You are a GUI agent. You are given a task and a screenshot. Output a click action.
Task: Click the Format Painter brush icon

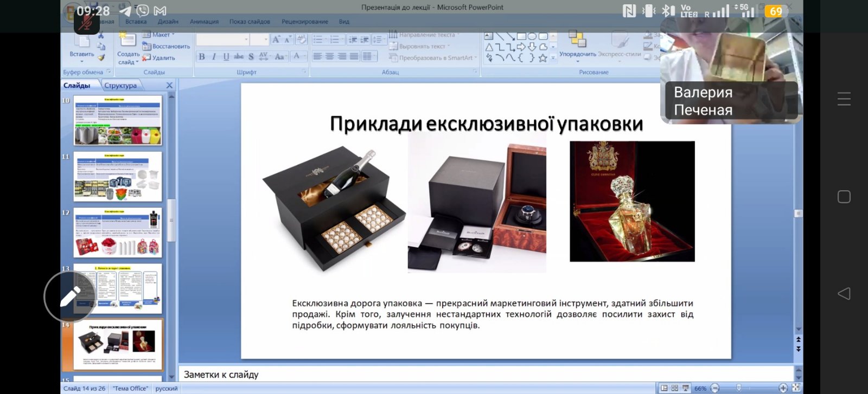coord(101,57)
